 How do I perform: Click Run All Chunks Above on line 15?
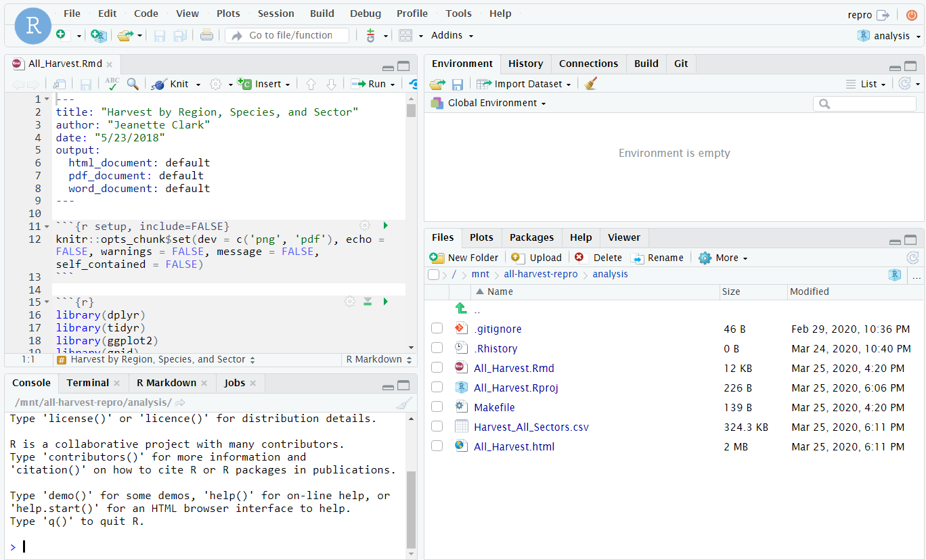pos(368,302)
